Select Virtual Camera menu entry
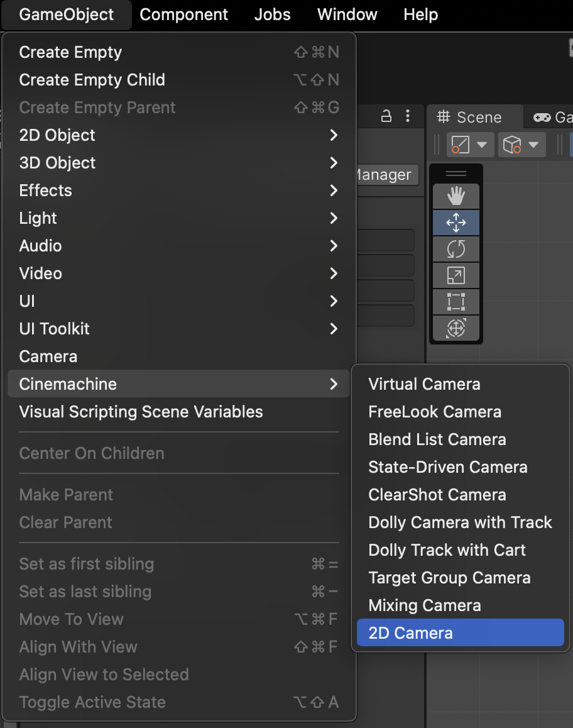573x728 pixels. coord(424,384)
